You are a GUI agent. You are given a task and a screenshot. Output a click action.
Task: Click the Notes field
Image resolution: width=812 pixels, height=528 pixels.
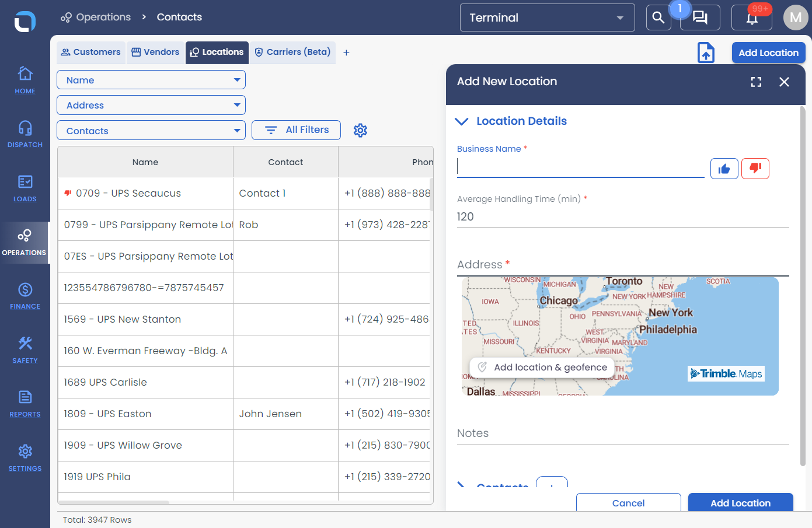coord(623,433)
